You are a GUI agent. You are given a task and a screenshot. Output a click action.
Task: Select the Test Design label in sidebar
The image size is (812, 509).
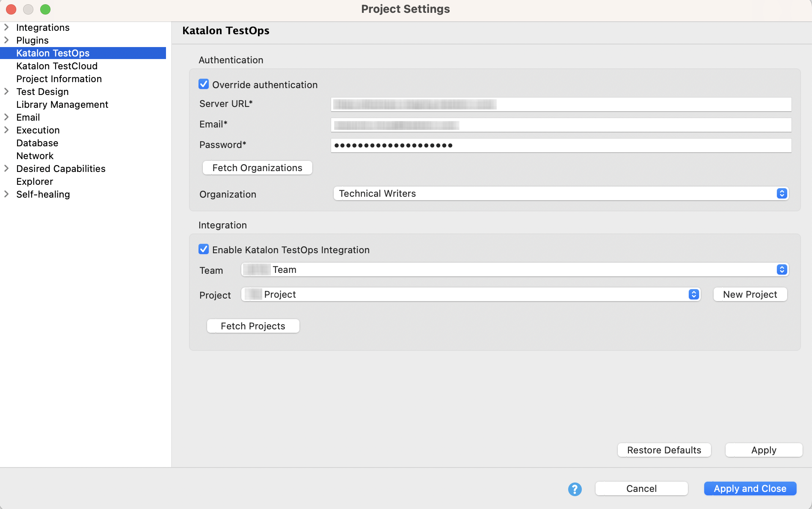point(42,92)
